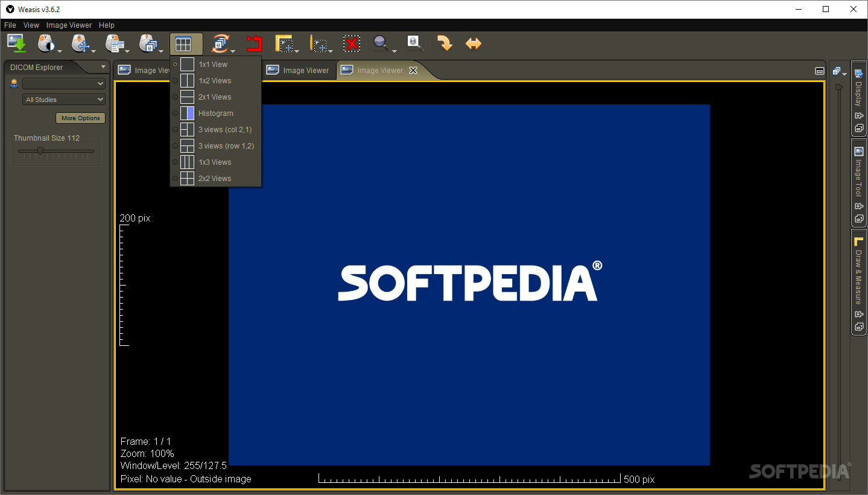
Task: Open the left mouse action dropdown arrow
Action: click(60, 51)
